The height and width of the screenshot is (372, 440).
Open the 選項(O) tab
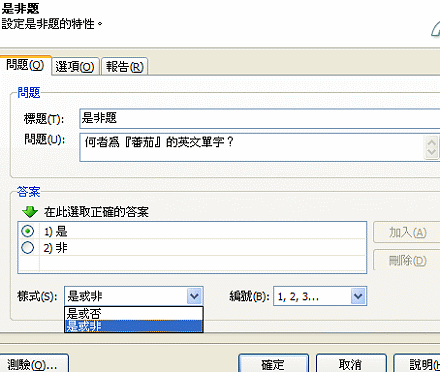pyautogui.click(x=75, y=67)
